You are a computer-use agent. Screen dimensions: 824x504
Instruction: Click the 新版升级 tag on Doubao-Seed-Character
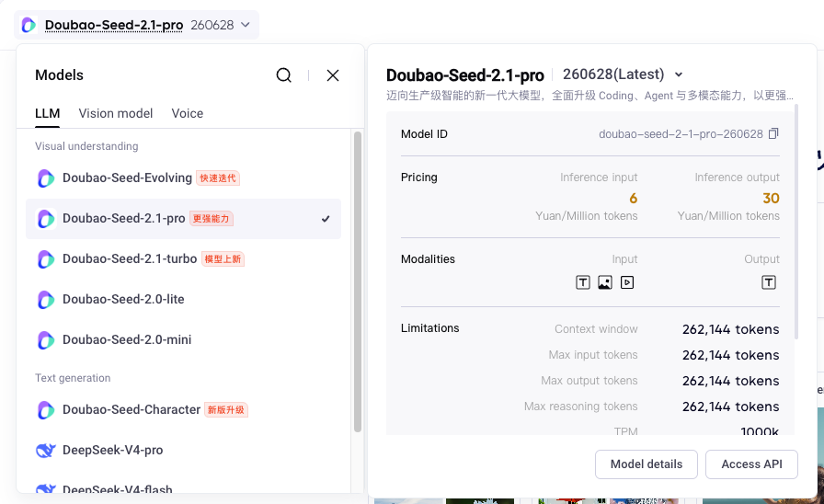[226, 410]
